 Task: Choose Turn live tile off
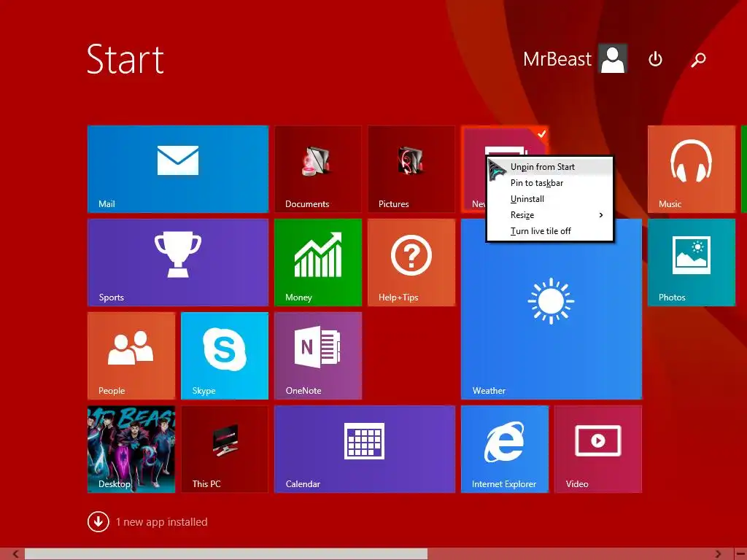pyautogui.click(x=550, y=231)
